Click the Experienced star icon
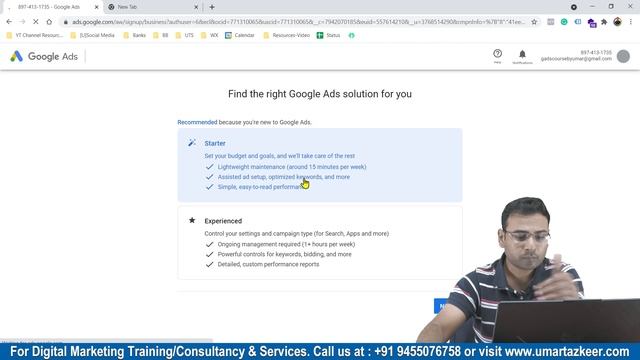Image resolution: width=640 pixels, height=360 pixels. pos(192,220)
